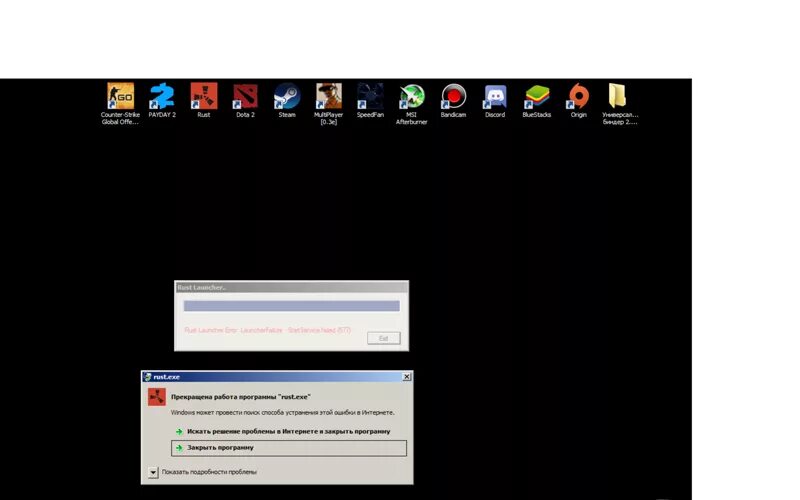Click the Windows может провести поиск description text
This screenshot has width=800, height=500.
point(283,413)
